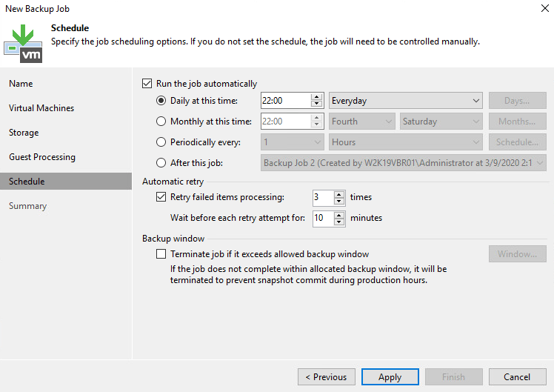Click the Months... button
554x392 pixels.
(518, 122)
